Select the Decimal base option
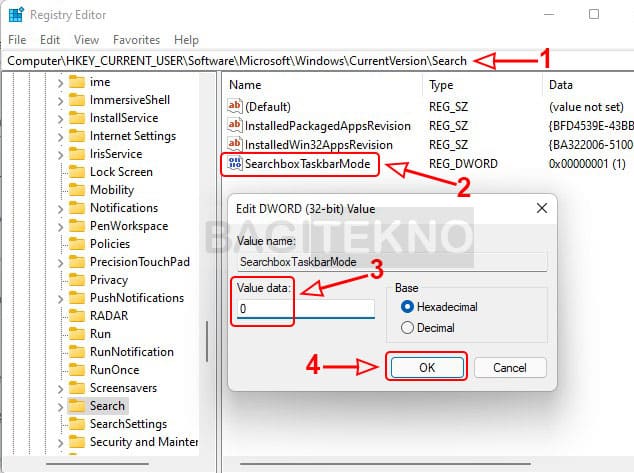The image size is (634, 473). pos(428,327)
